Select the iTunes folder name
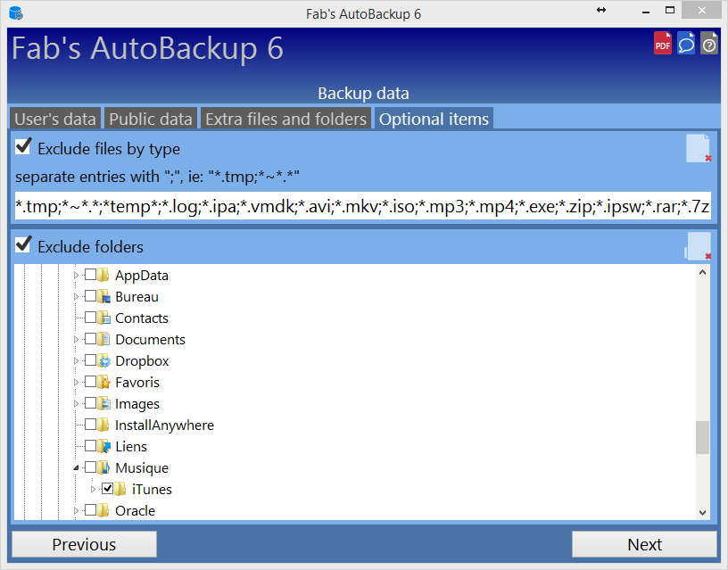This screenshot has height=570, width=728. coord(152,489)
